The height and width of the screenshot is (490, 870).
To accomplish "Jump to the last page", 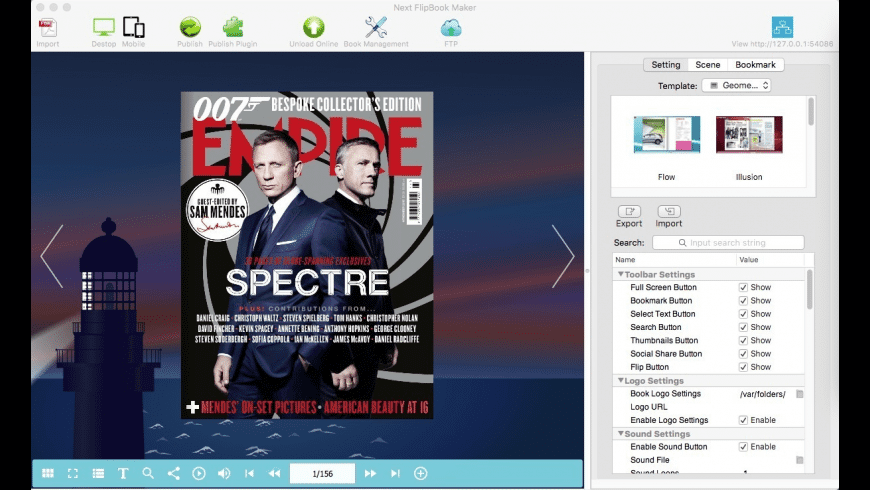I will click(395, 473).
